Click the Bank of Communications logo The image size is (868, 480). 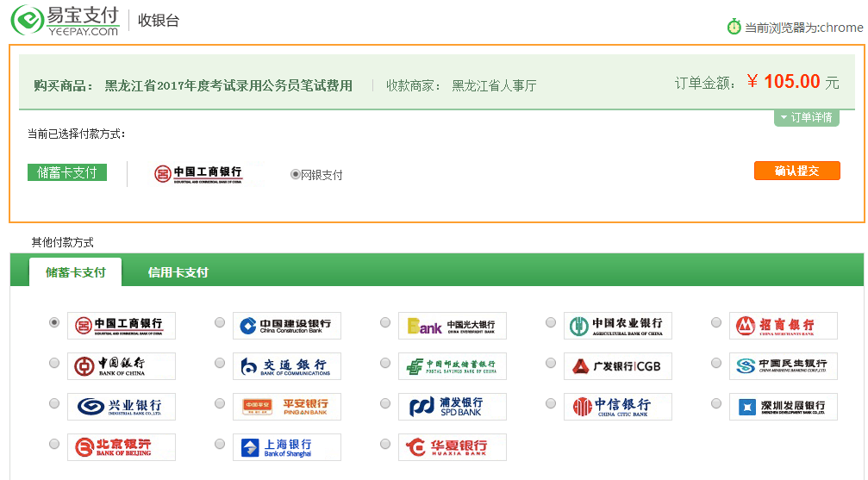pos(286,366)
